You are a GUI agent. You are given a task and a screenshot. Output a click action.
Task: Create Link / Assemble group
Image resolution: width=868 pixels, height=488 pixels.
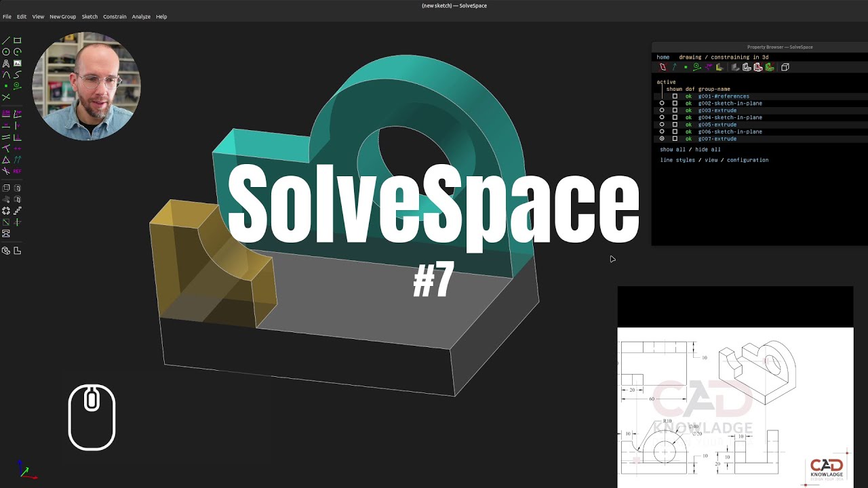coord(6,233)
